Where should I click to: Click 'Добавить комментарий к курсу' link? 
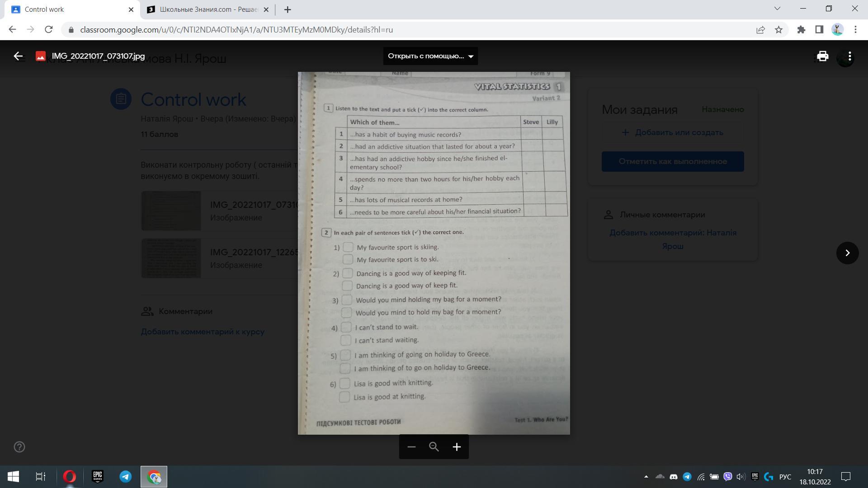pyautogui.click(x=203, y=332)
